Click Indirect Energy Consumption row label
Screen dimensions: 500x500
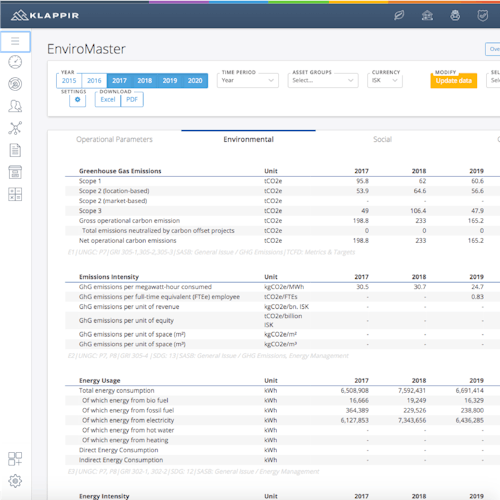[121, 460]
